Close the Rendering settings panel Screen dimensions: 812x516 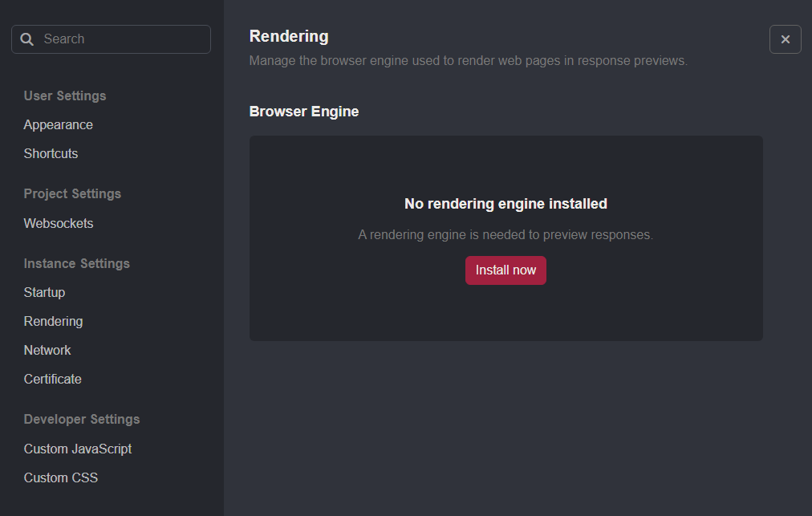(x=785, y=39)
